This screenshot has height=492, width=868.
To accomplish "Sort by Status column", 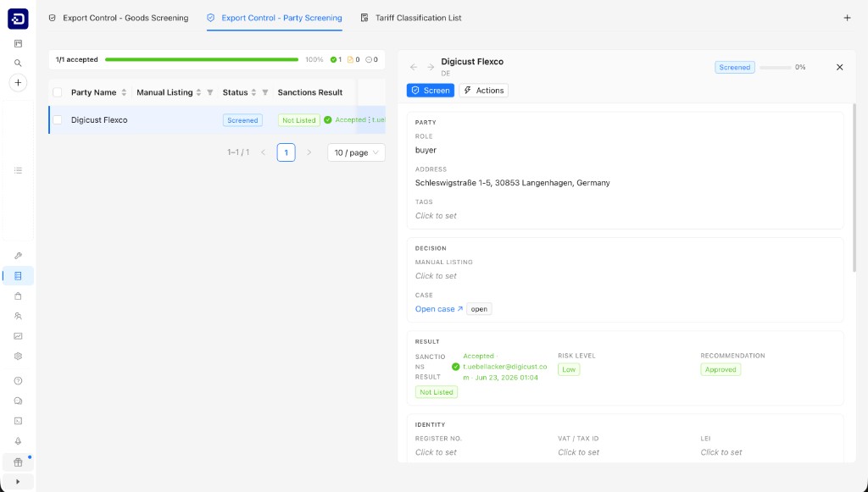I will [x=253, y=92].
